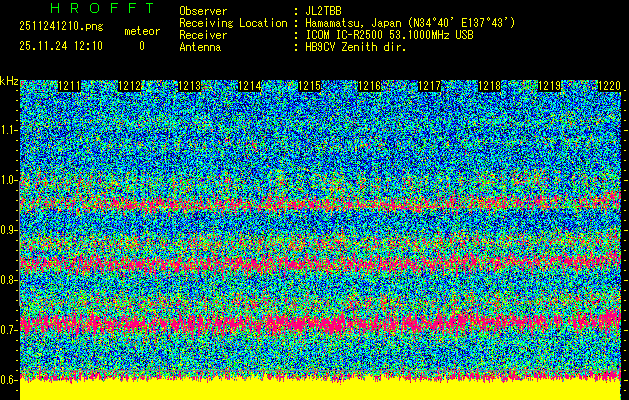Click the 1215 time marker
Viewport: 629px width, 400px height.
coord(311,87)
